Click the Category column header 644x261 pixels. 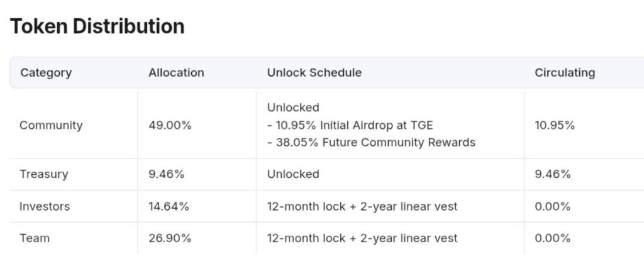click(46, 73)
